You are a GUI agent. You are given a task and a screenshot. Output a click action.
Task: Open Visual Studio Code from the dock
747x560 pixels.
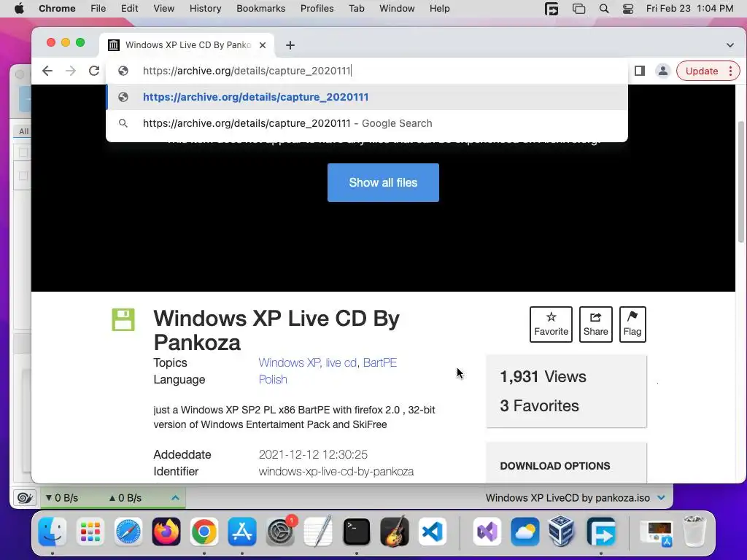pyautogui.click(x=433, y=532)
